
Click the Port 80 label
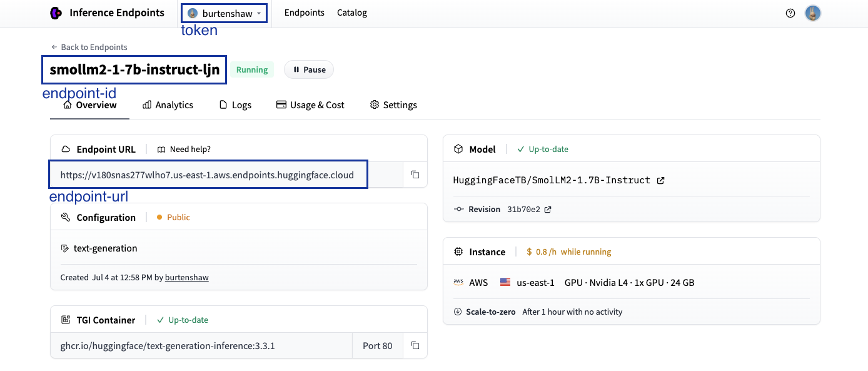pyautogui.click(x=378, y=346)
